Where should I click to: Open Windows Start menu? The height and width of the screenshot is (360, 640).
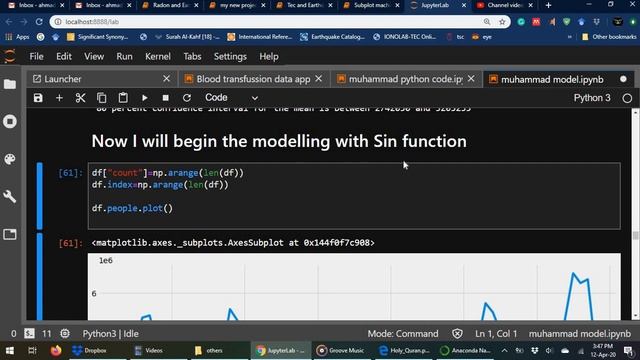(x=10, y=351)
